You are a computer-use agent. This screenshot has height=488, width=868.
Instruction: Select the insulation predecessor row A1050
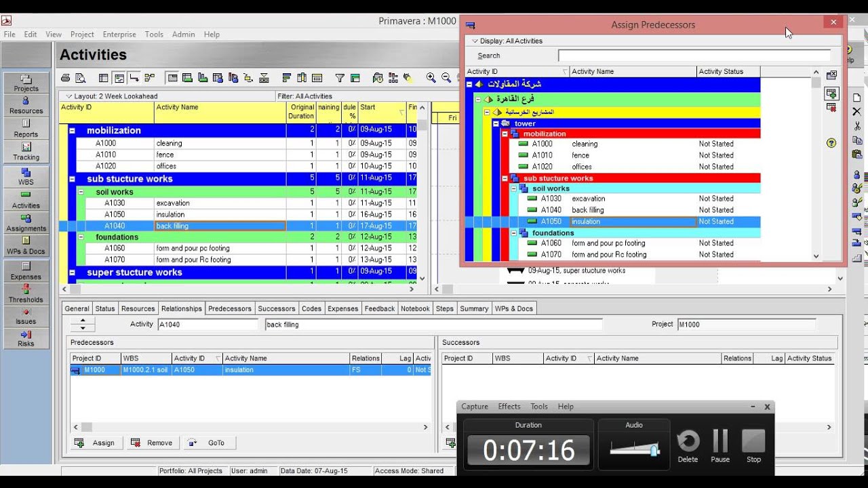pos(251,370)
